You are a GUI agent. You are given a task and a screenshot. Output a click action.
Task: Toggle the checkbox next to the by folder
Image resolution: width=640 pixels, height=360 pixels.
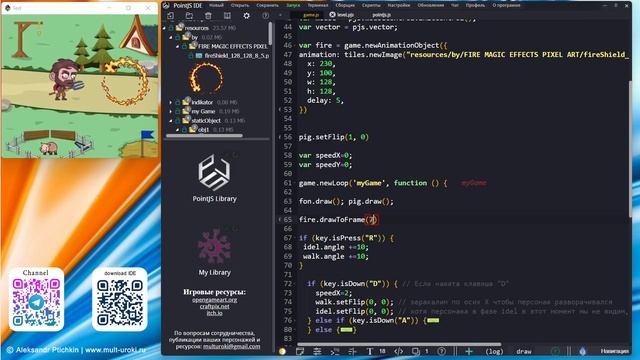tap(178, 37)
